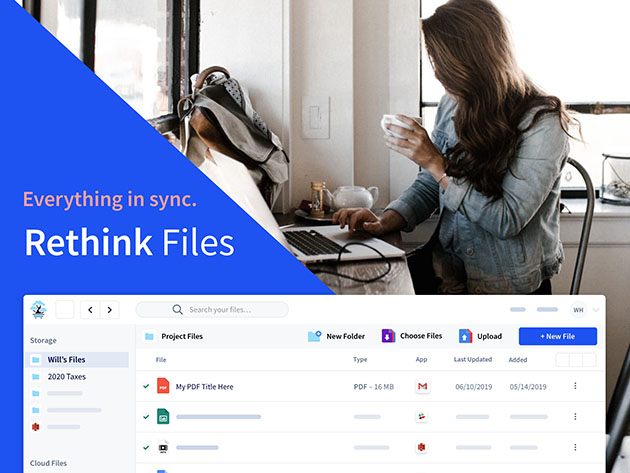The width and height of the screenshot is (630, 473).
Task: Click the video file icon in third row
Action: (163, 447)
